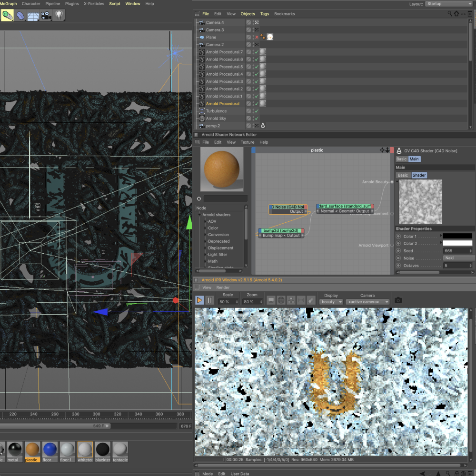Open the MoGraph menu
Image resolution: width=476 pixels, height=476 pixels.
(8, 4)
